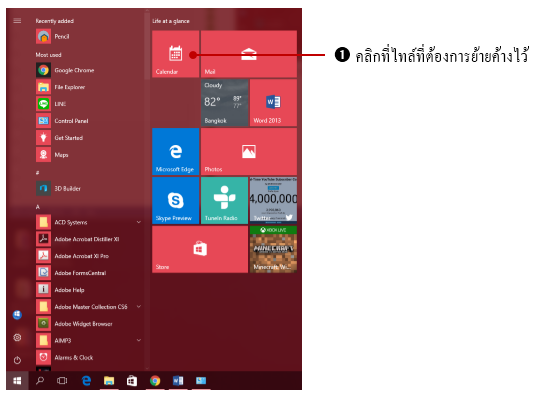Open the Power options button
The height and width of the screenshot is (396, 536).
pos(17,360)
